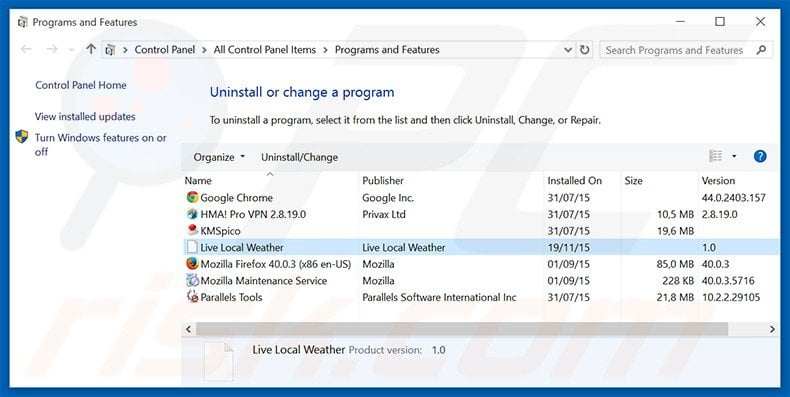Screen dimensions: 790x397
Task: Select the KMSpico entry name
Action: 220,231
